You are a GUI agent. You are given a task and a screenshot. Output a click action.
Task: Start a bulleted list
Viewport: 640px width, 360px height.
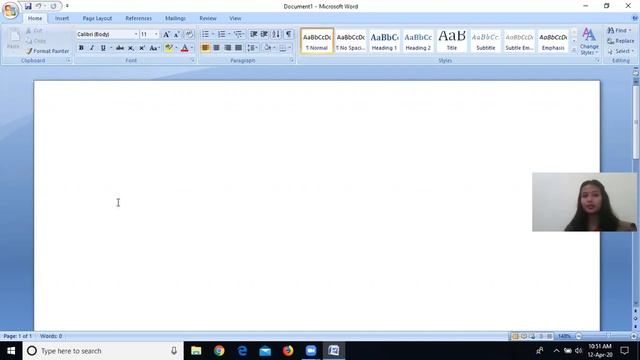205,34
